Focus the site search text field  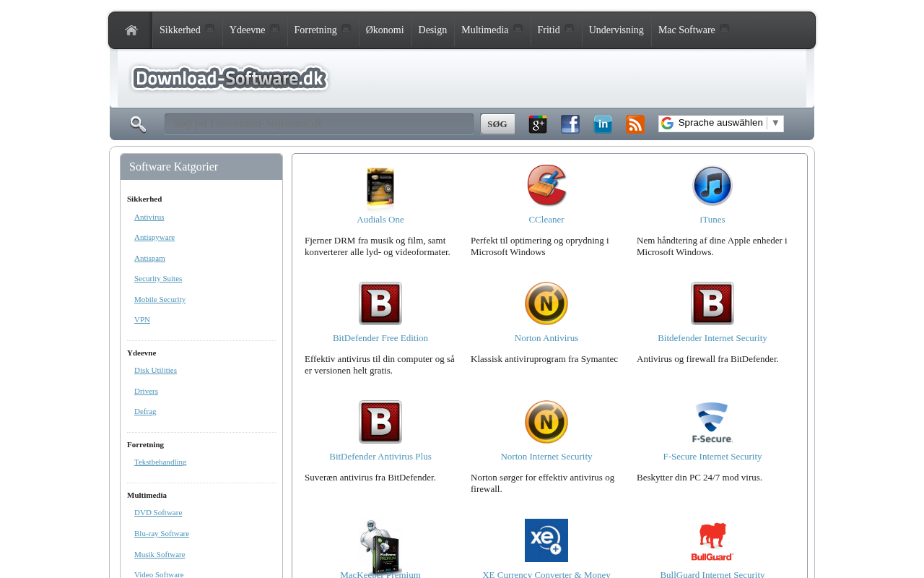[318, 124]
